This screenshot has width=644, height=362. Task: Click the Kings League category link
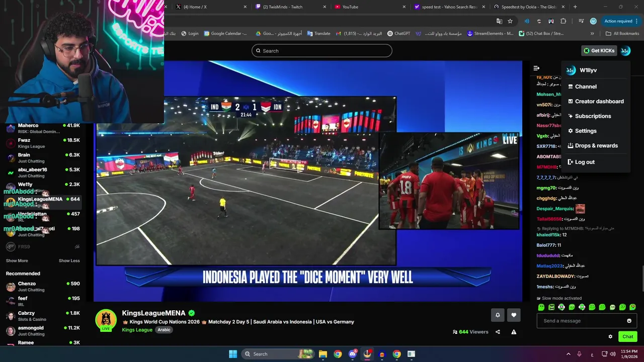137,330
